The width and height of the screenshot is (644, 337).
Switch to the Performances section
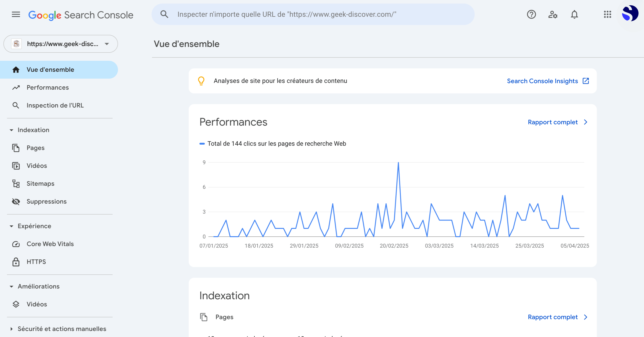(x=47, y=87)
